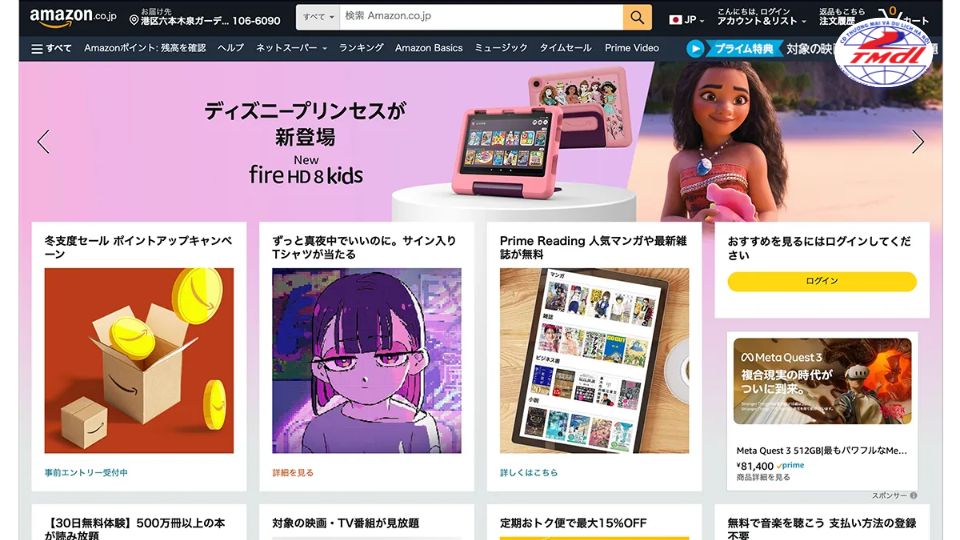Click the 詳しくはこちら link
The height and width of the screenshot is (540, 960).
click(x=529, y=473)
